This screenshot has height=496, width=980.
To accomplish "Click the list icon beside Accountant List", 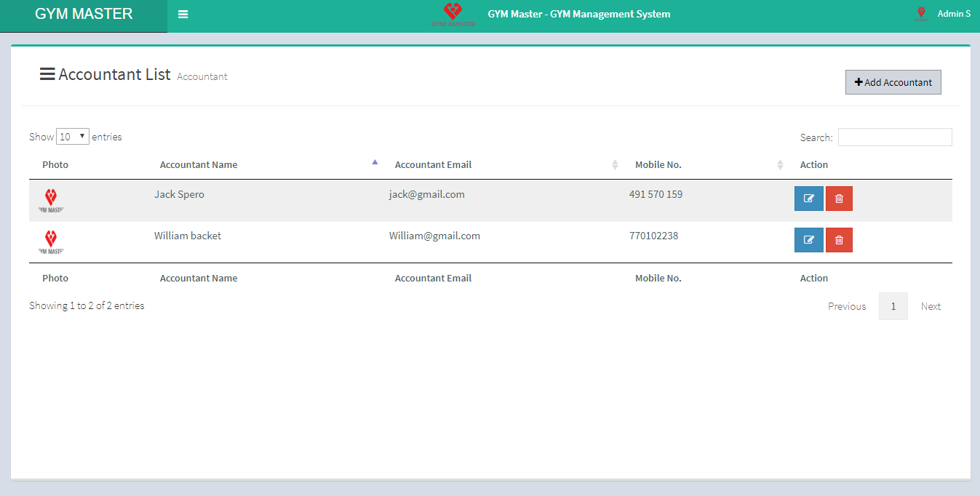I will (47, 74).
